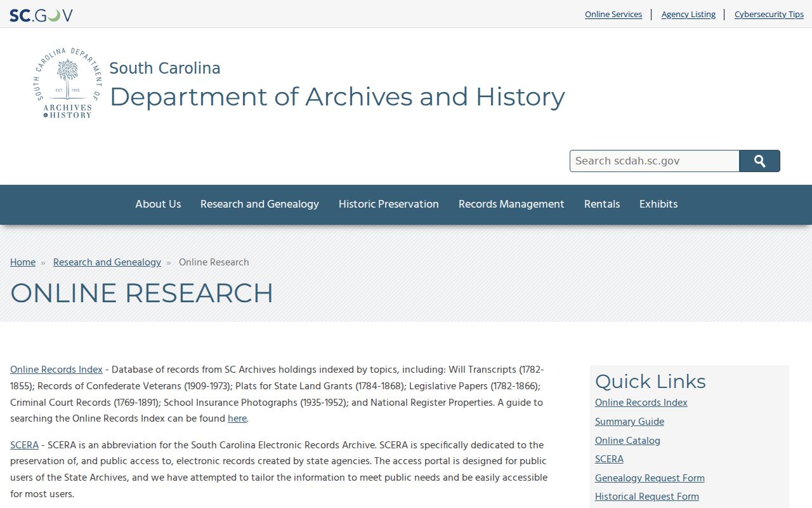Screen dimensions: 812x508
Task: Click the Online Research breadcrumb text
Action: pos(214,262)
